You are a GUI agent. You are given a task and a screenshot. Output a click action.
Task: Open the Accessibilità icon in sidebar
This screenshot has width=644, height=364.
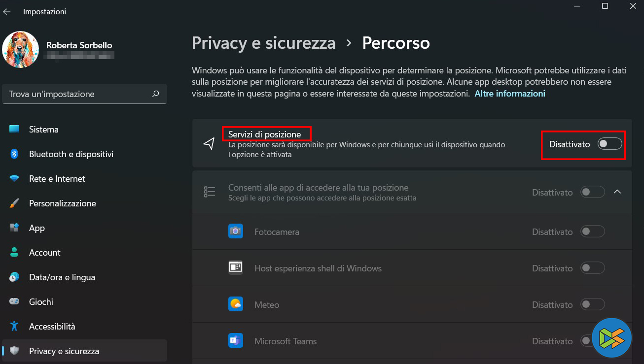pyautogui.click(x=14, y=327)
